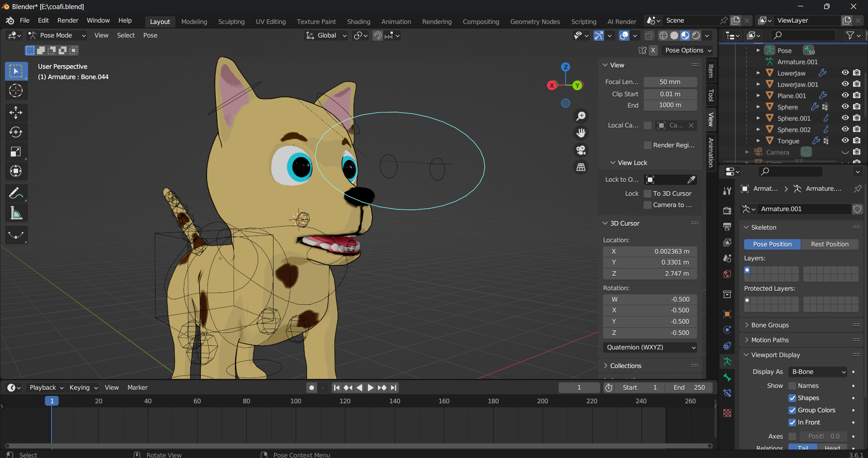Open Quaternion (WXYZ) rotation mode dropdown

point(650,347)
